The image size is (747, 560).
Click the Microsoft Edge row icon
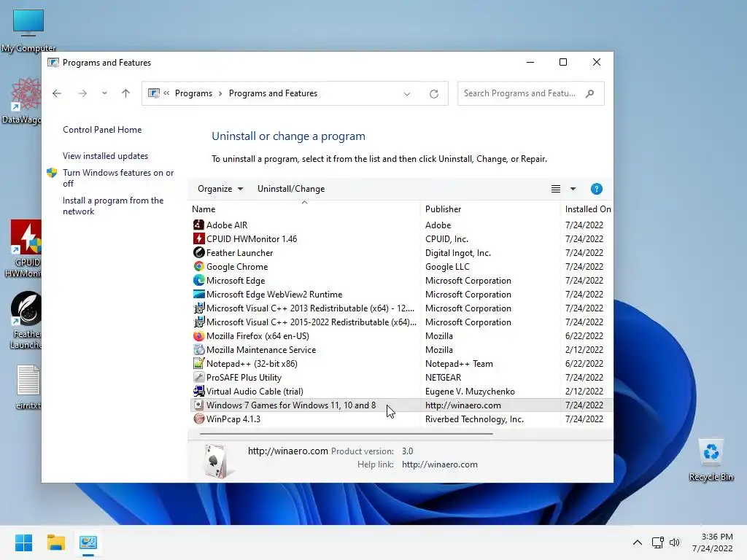tap(198, 280)
